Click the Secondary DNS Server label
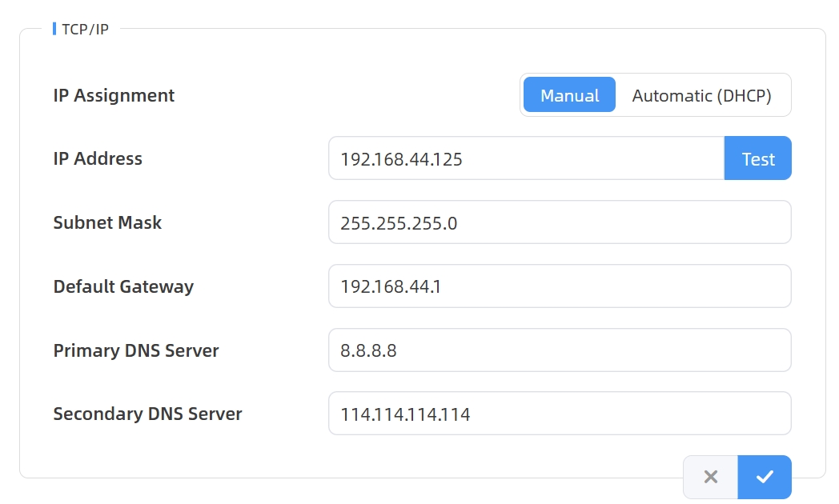The width and height of the screenshot is (839, 504). tap(147, 414)
